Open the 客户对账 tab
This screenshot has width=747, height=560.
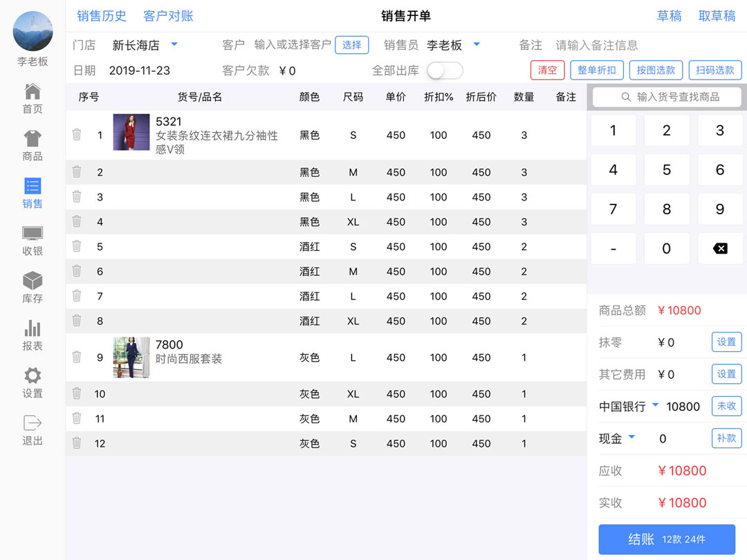pyautogui.click(x=168, y=16)
